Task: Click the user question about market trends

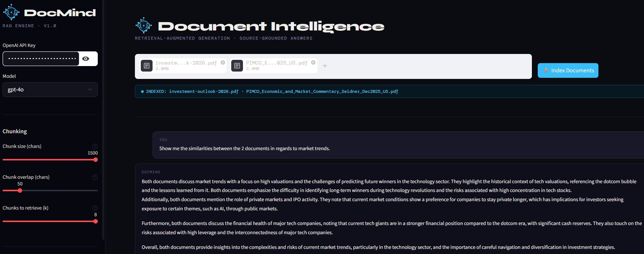Action: [244, 149]
